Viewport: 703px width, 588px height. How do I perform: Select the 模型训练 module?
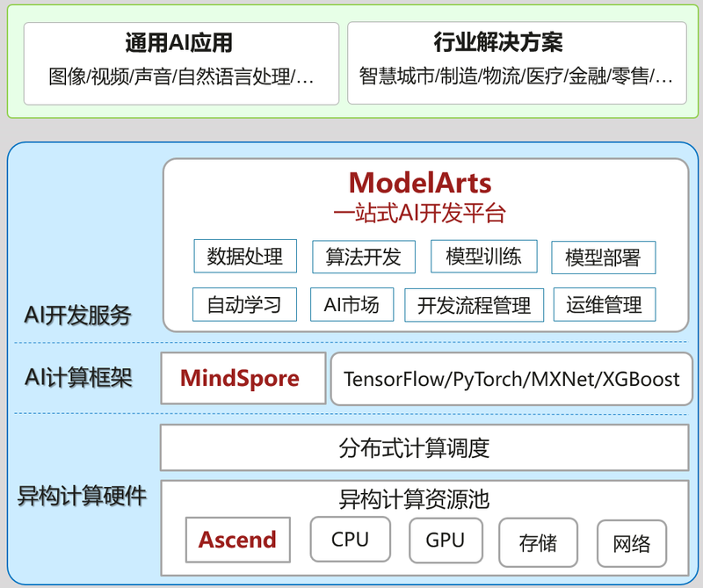(483, 256)
